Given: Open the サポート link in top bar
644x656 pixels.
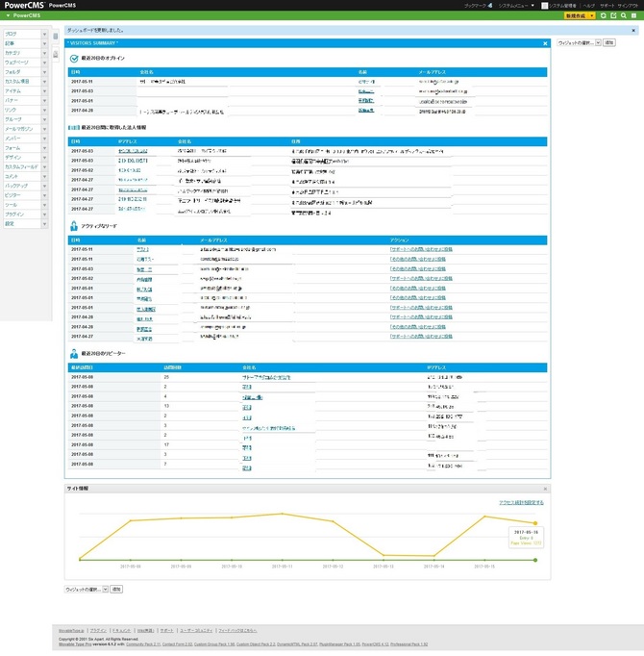Looking at the screenshot, I should point(607,6).
